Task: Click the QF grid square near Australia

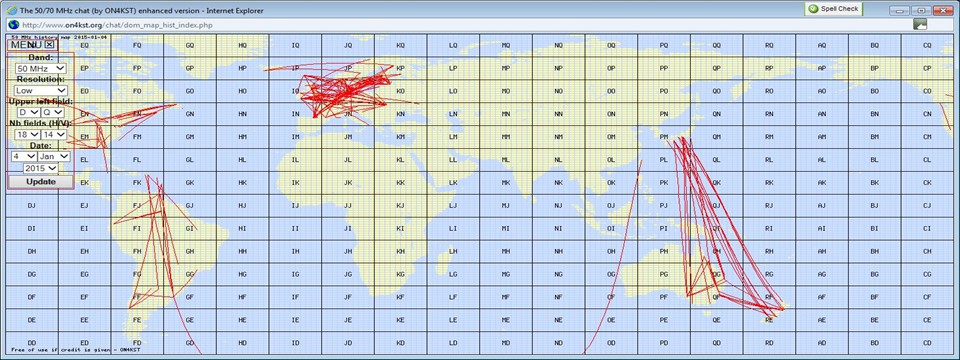Action: [716, 297]
